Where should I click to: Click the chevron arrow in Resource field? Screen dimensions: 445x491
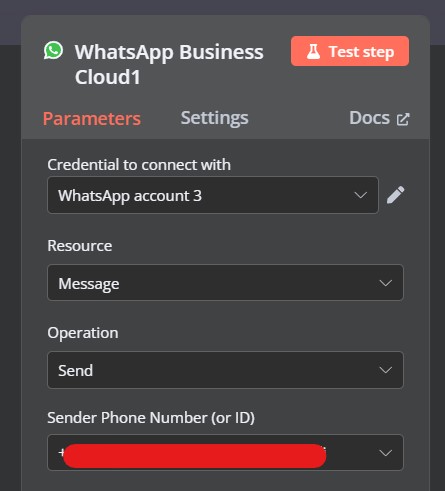[x=386, y=283]
